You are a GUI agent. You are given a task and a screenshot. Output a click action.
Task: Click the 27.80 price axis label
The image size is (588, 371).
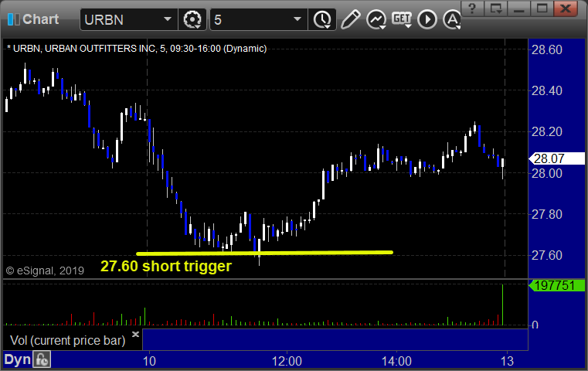click(547, 214)
